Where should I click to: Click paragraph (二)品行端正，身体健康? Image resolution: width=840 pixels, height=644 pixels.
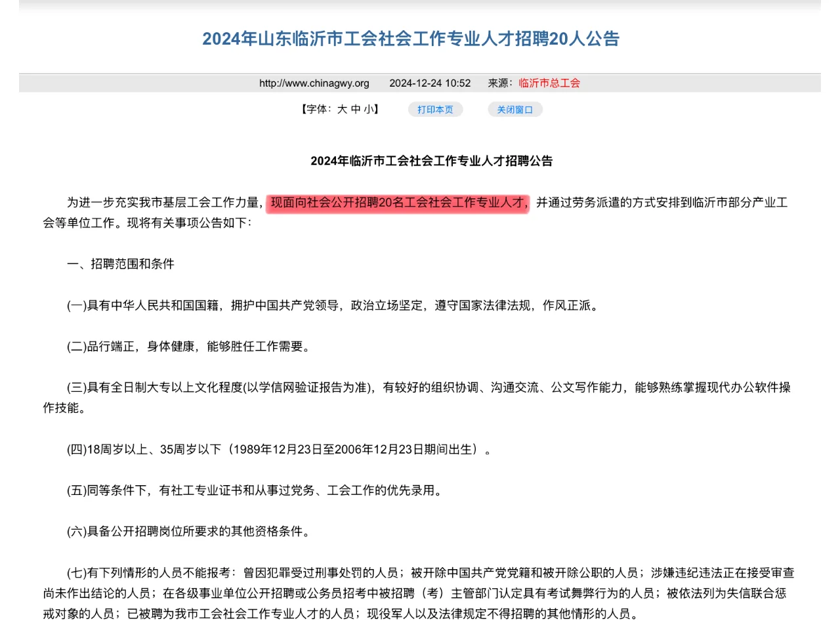tap(190, 347)
